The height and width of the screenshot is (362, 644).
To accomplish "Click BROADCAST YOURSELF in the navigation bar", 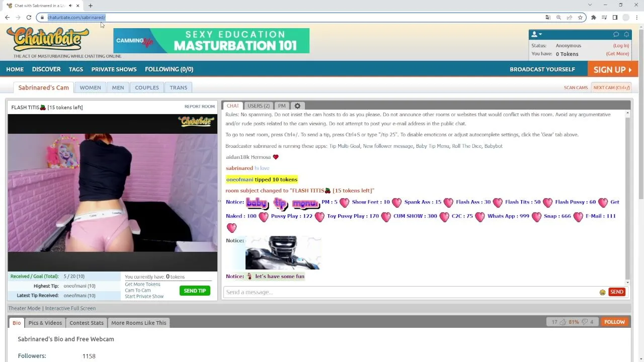I will (x=542, y=69).
